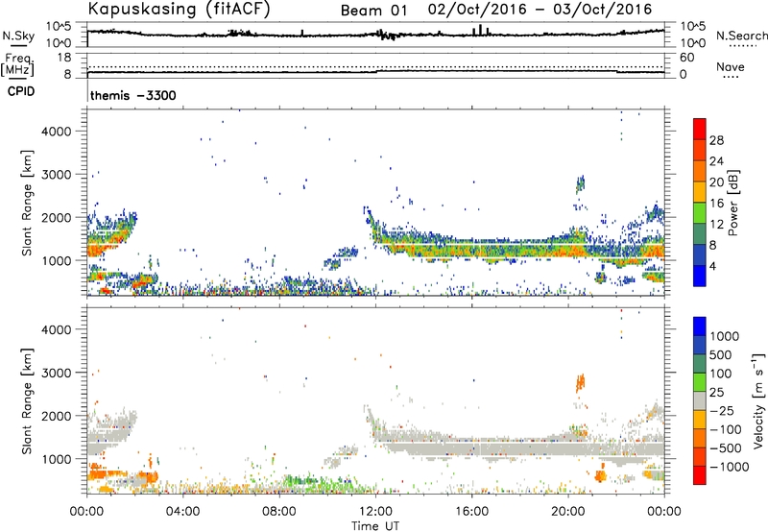Click the 'Slant Range [km]' label of velocity panel

tap(27, 401)
